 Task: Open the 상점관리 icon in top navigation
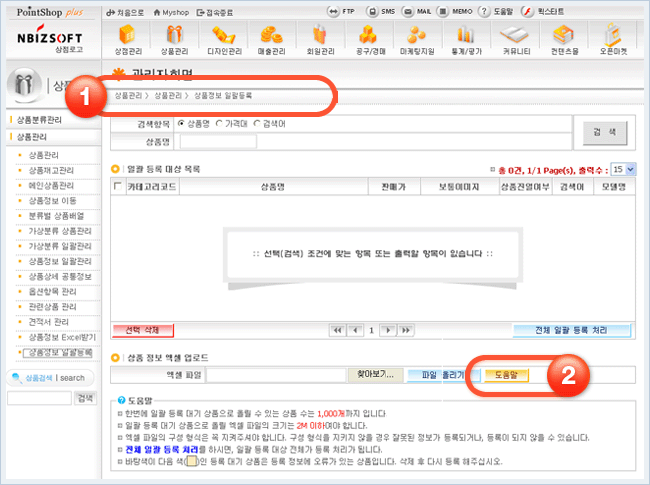click(129, 38)
